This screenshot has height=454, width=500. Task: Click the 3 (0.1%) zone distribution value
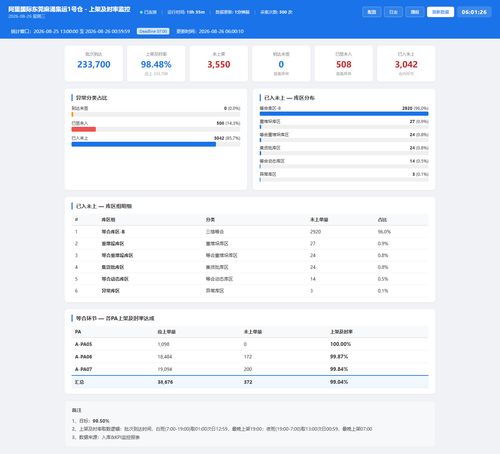pos(420,174)
